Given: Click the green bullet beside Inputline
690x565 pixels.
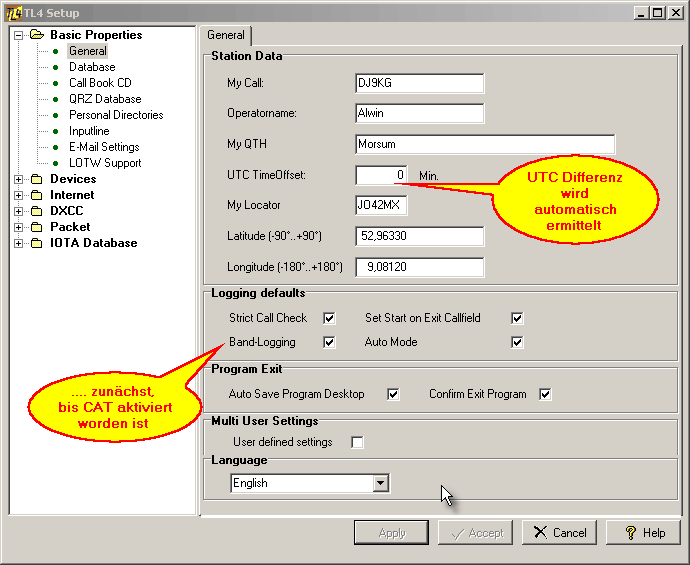Looking at the screenshot, I should (55, 131).
